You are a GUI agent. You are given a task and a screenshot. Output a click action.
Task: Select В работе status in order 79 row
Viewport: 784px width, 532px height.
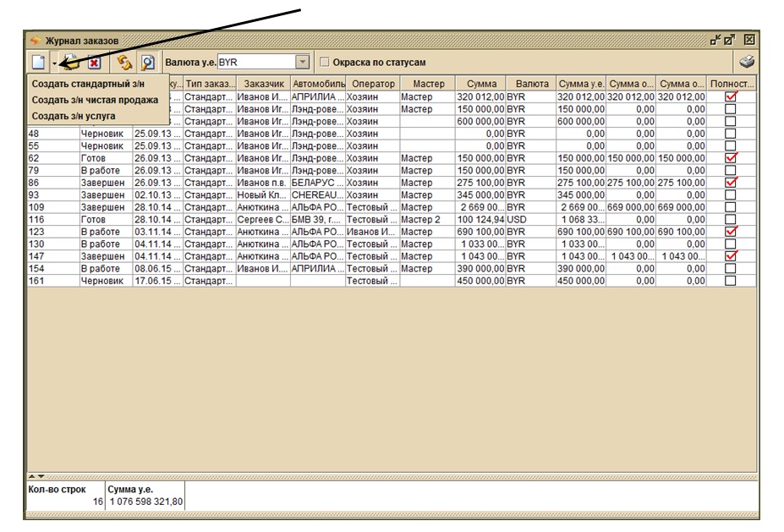click(x=106, y=170)
